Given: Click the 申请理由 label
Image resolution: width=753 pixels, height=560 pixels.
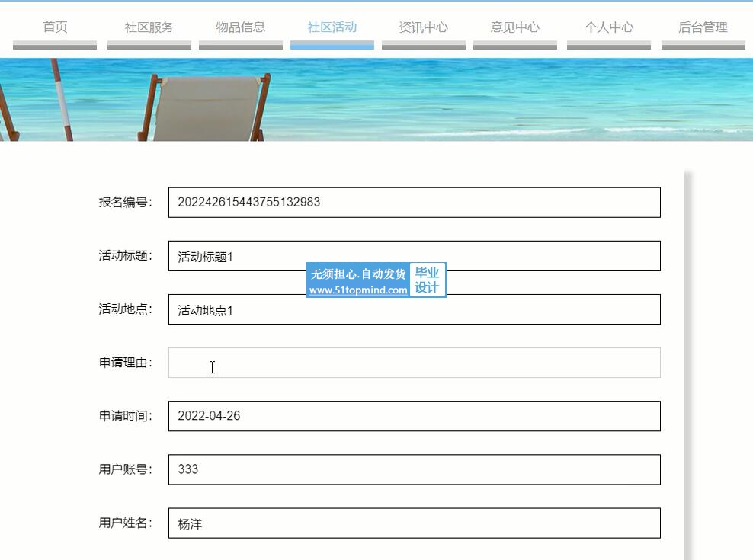Looking at the screenshot, I should 125,363.
